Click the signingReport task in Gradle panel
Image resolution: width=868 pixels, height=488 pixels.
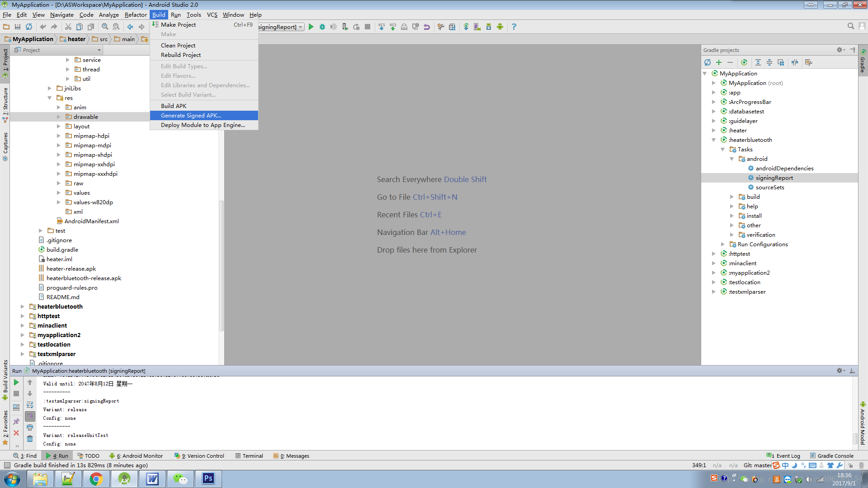tap(775, 178)
